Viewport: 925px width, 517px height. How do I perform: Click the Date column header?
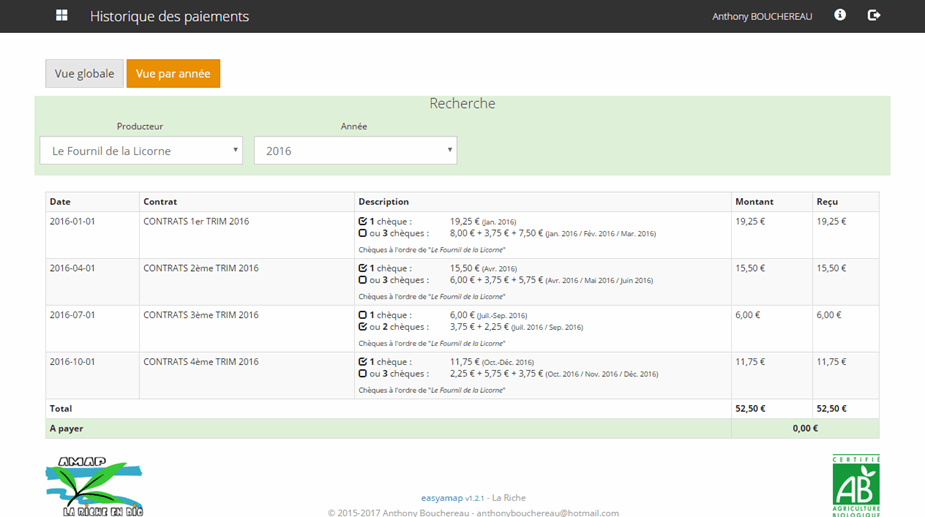[x=61, y=202]
